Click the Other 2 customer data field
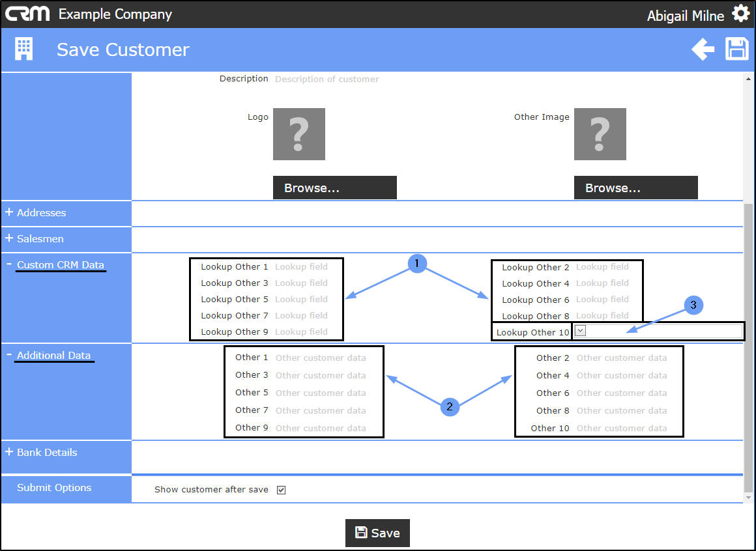 [x=621, y=358]
